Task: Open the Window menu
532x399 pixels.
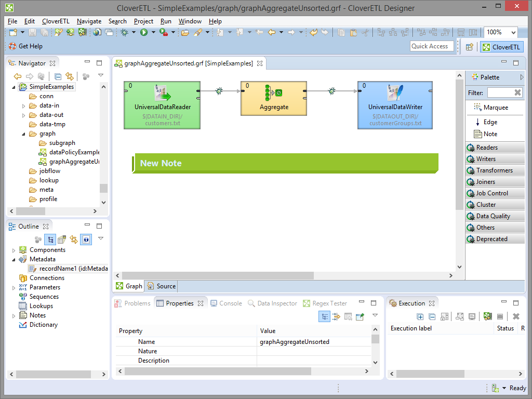Action: tap(190, 21)
